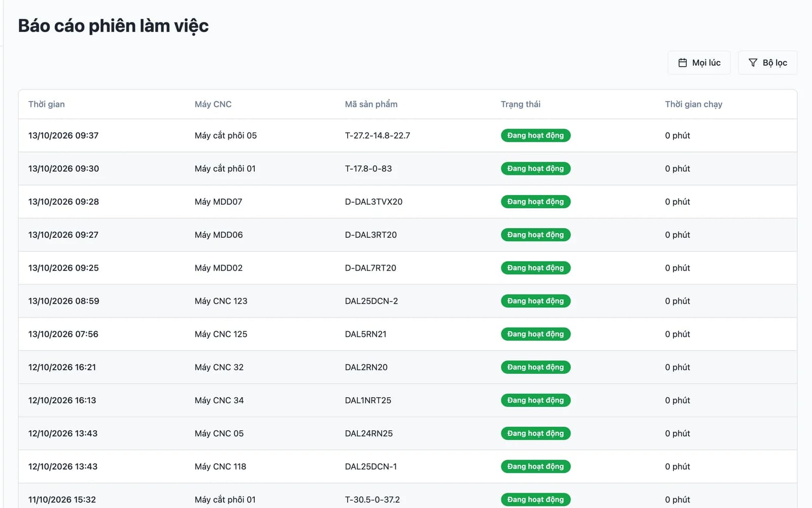
Task: Click the timestamp 13/10/2026 07:56
Action: pos(63,334)
